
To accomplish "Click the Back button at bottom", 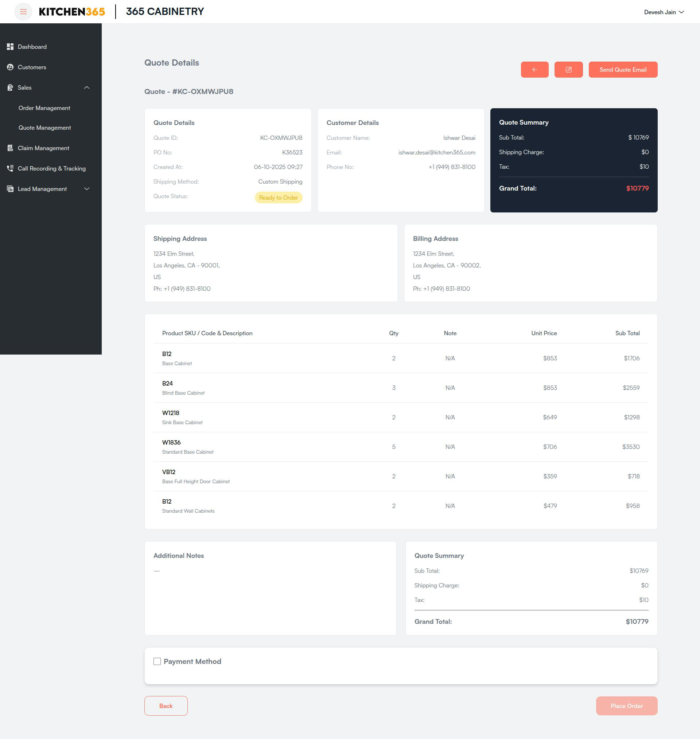I will click(x=166, y=705).
